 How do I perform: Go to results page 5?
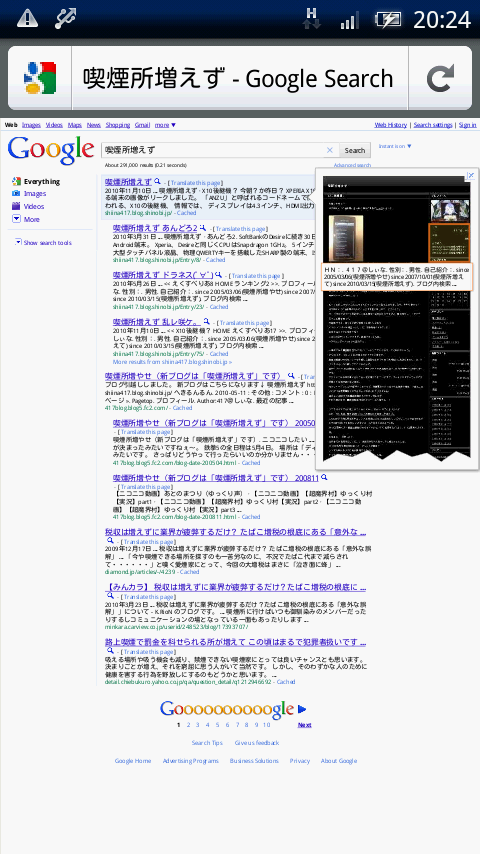(217, 725)
